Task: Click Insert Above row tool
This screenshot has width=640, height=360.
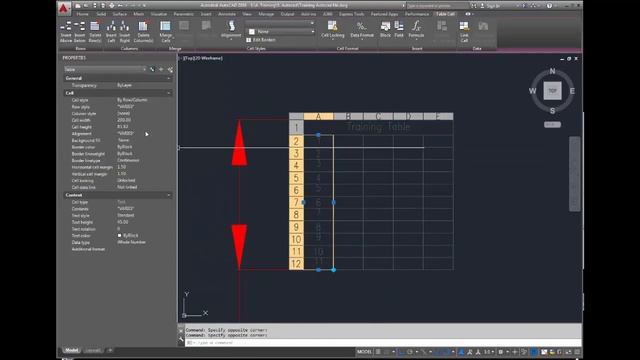Action: 66,32
